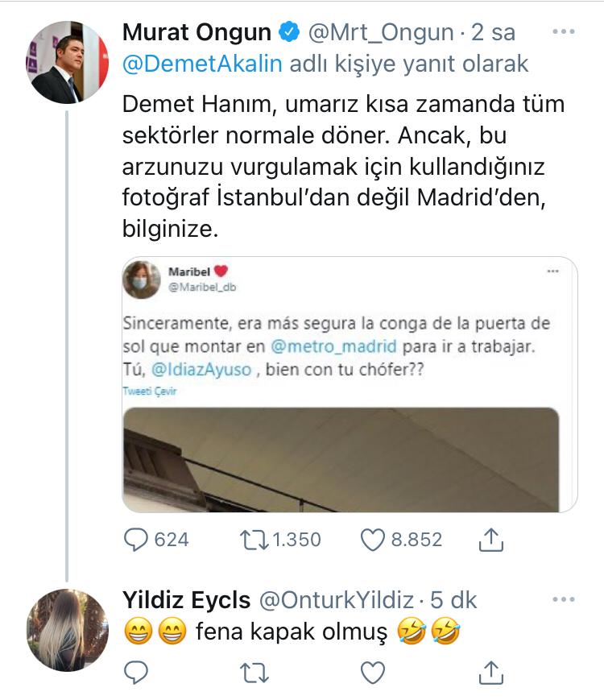This screenshot has width=604, height=700.
Task: View the quoted tweet's photo
Action: tap(341, 459)
